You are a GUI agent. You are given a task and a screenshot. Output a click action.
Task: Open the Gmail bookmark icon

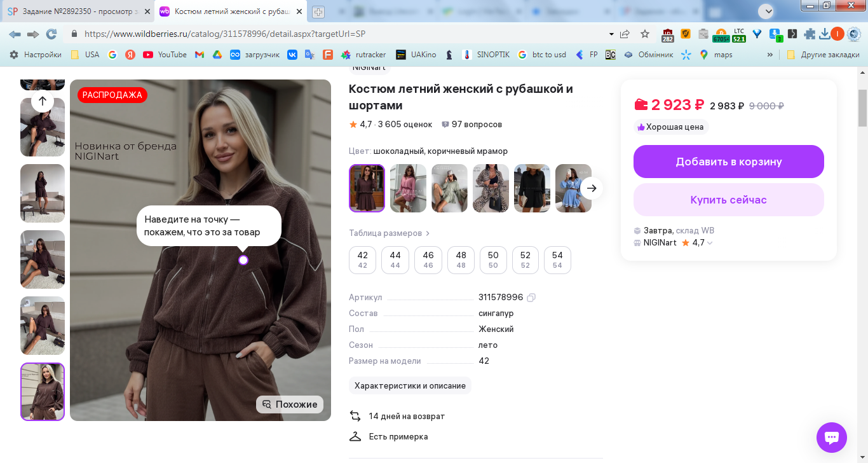coord(200,55)
